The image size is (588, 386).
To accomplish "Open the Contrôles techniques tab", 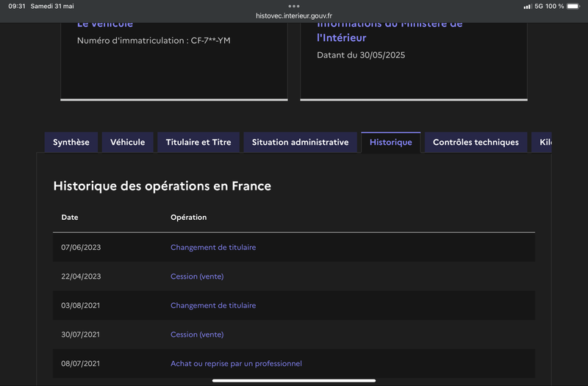I will click(476, 143).
